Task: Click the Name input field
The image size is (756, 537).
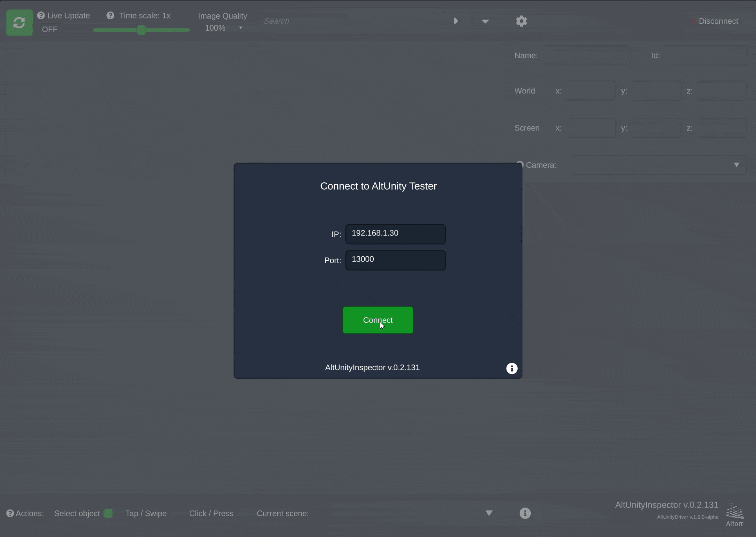Action: pyautogui.click(x=586, y=56)
